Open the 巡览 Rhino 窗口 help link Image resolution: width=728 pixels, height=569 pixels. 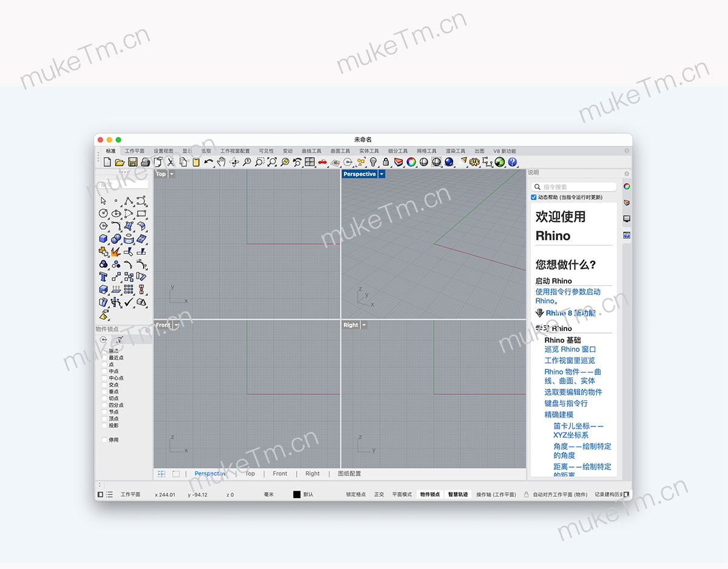(570, 349)
